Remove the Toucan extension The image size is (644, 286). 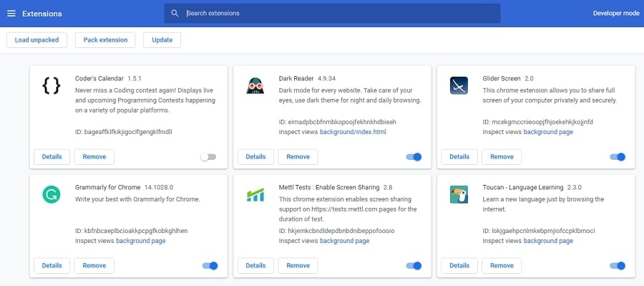(x=502, y=266)
